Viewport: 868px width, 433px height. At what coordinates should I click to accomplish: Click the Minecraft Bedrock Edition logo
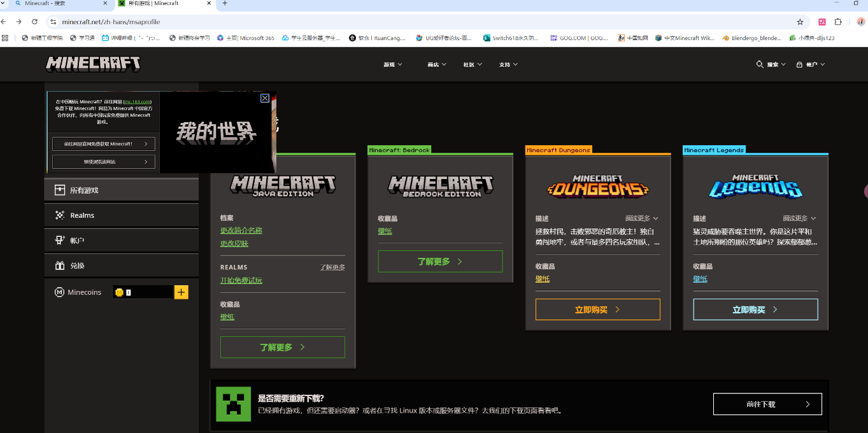coord(441,185)
